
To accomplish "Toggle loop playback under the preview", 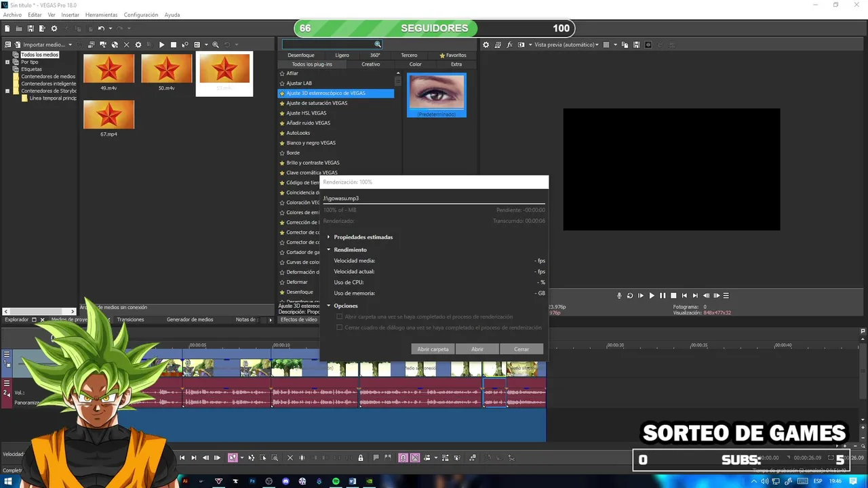I will [x=630, y=296].
